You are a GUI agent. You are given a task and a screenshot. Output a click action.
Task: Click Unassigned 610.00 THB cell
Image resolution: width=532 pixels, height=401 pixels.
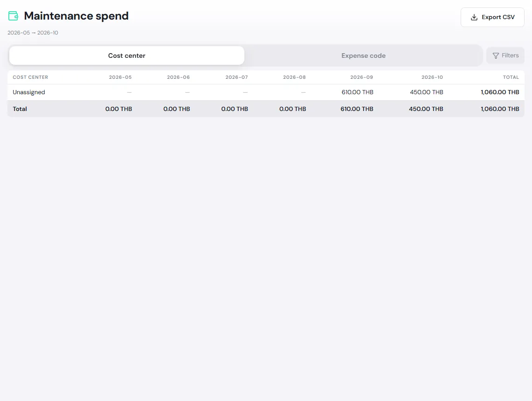(357, 92)
